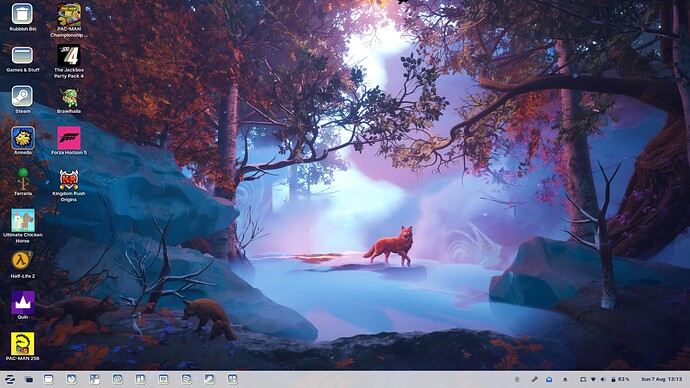Launch the Quin desktop icon

(x=22, y=305)
